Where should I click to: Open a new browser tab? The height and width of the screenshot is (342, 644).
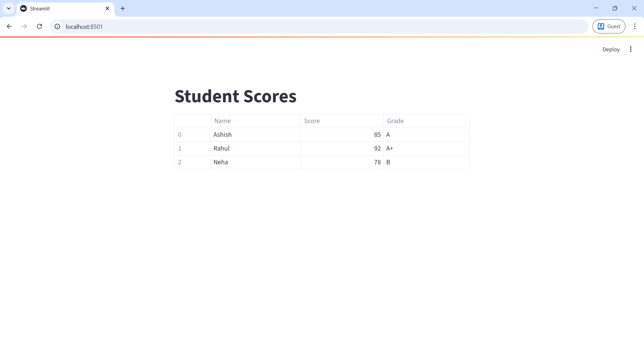[123, 8]
